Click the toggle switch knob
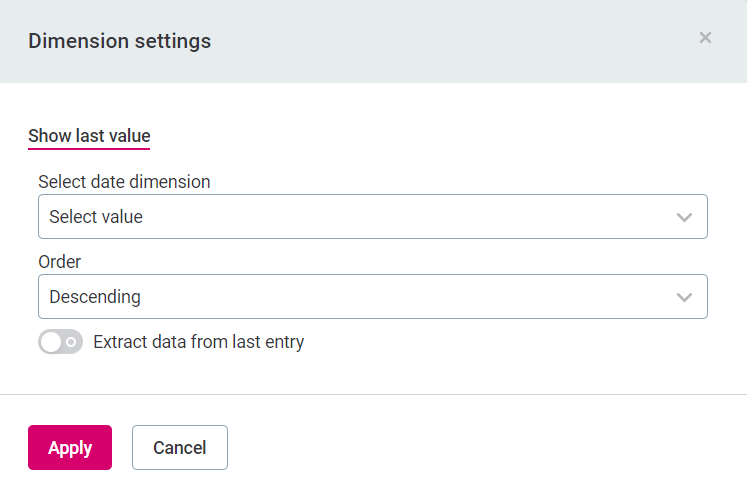Screen dimensions: 747x493 coord(50,342)
